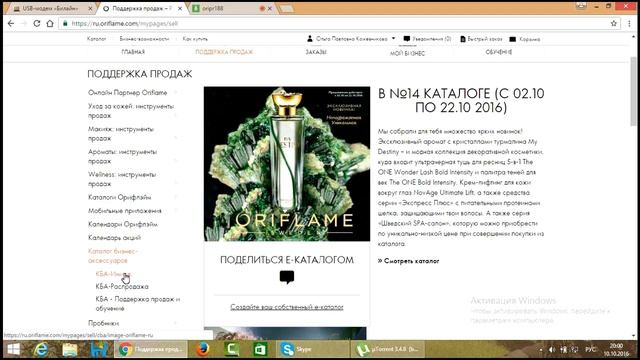Open the ГЛАВНАЯ main menu item
The image size is (640, 360).
(x=133, y=52)
